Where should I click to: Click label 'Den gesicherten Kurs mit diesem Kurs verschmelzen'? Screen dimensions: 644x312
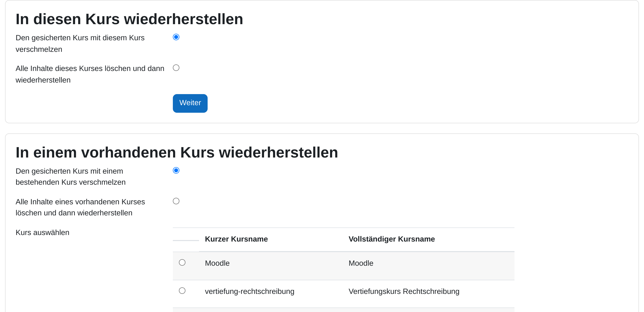[x=80, y=44]
